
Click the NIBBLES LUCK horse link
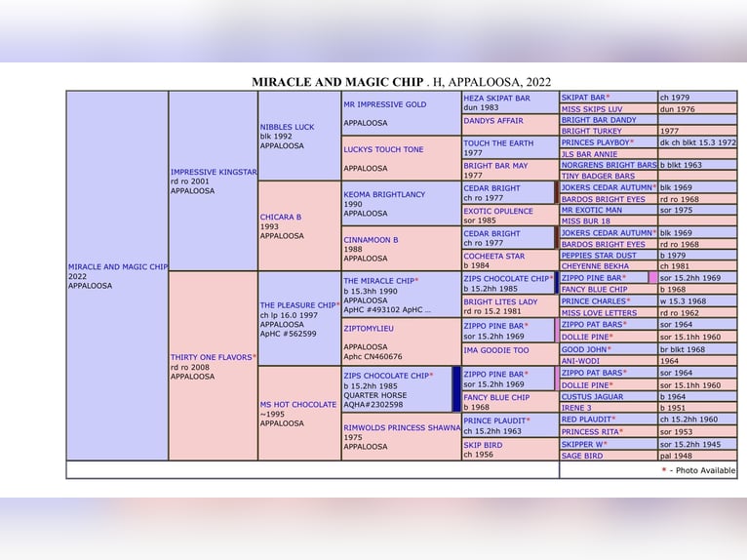pyautogui.click(x=287, y=127)
